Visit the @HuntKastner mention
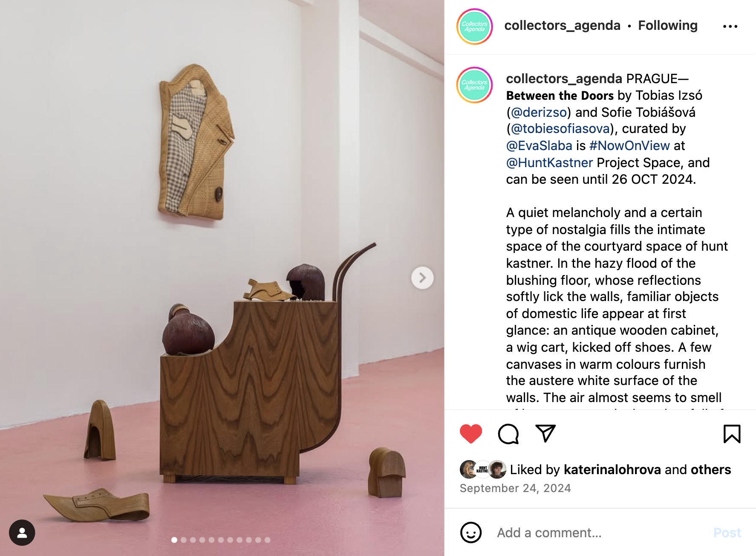Image resolution: width=756 pixels, height=556 pixels. pos(549,162)
